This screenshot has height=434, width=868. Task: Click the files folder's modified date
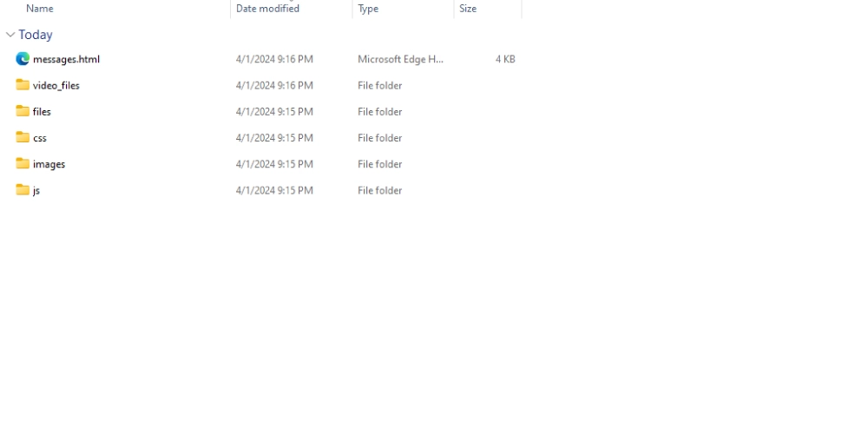(x=274, y=111)
